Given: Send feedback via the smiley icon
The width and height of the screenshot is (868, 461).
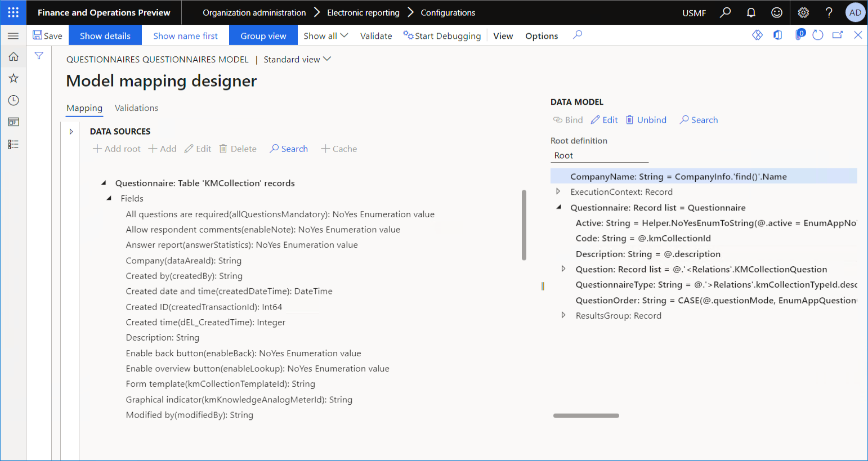Looking at the screenshot, I should [x=776, y=12].
